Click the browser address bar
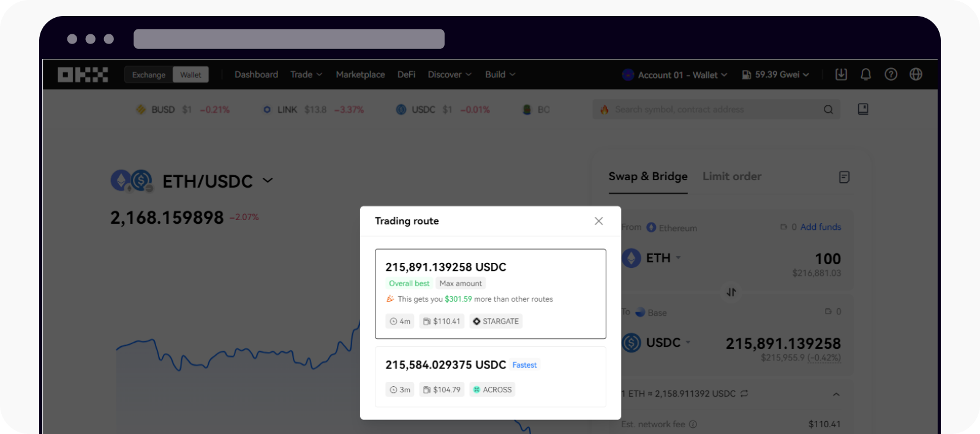Screen dimensions: 980x434 click(289, 39)
